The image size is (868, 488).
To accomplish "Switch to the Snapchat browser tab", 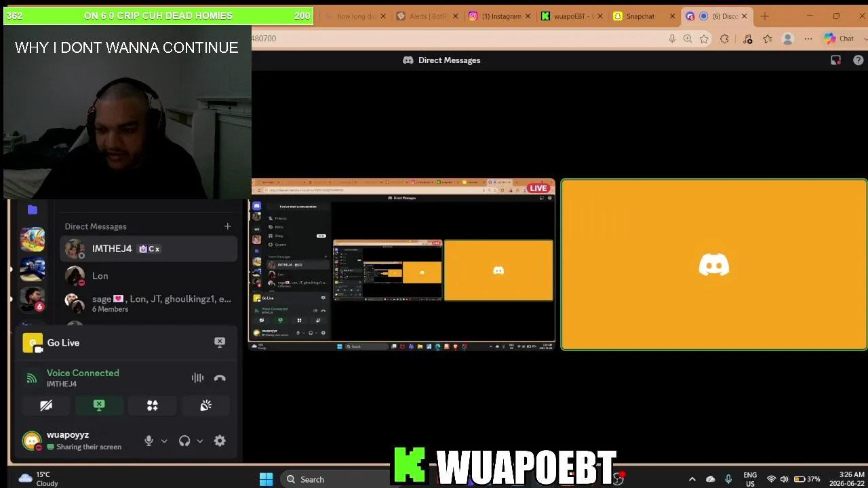I will (645, 16).
